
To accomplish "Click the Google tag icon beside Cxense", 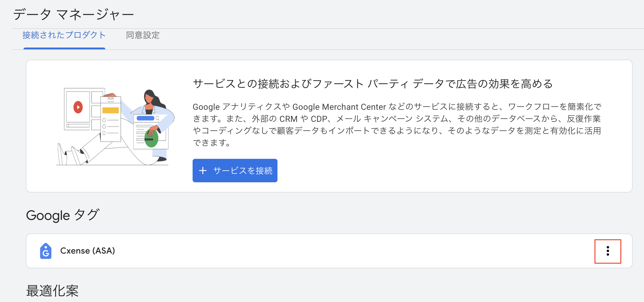I will click(46, 251).
